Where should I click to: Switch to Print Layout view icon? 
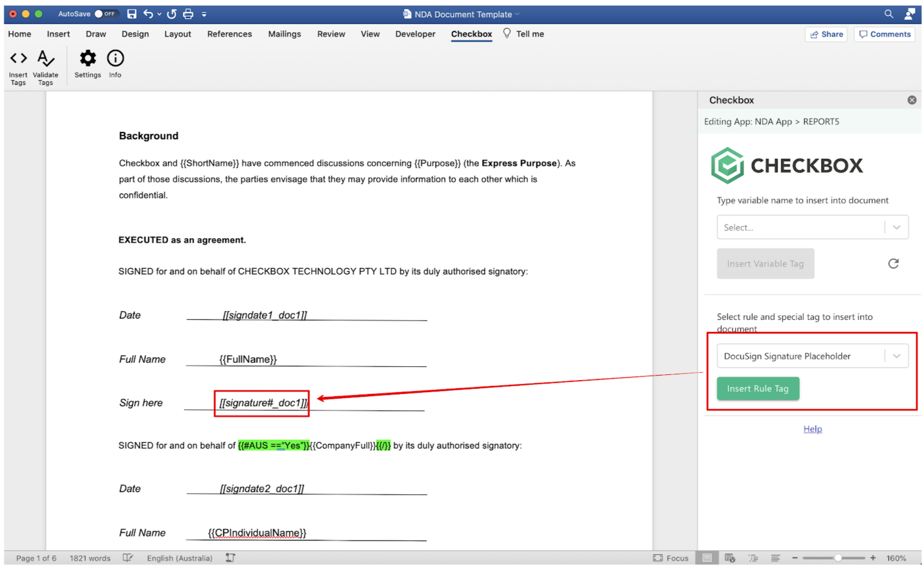click(707, 558)
